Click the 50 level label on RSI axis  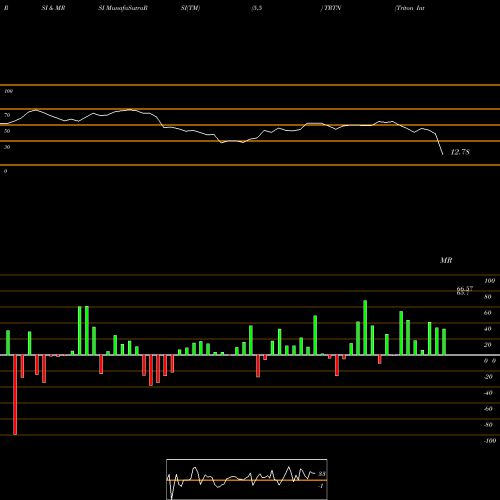coord(7,131)
